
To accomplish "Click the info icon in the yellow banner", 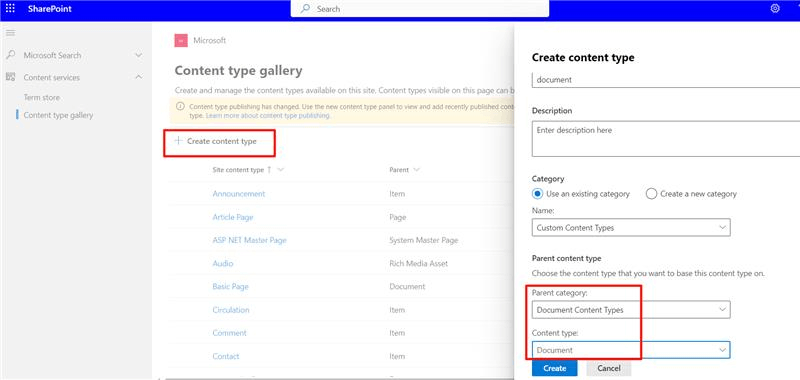I will [180, 107].
